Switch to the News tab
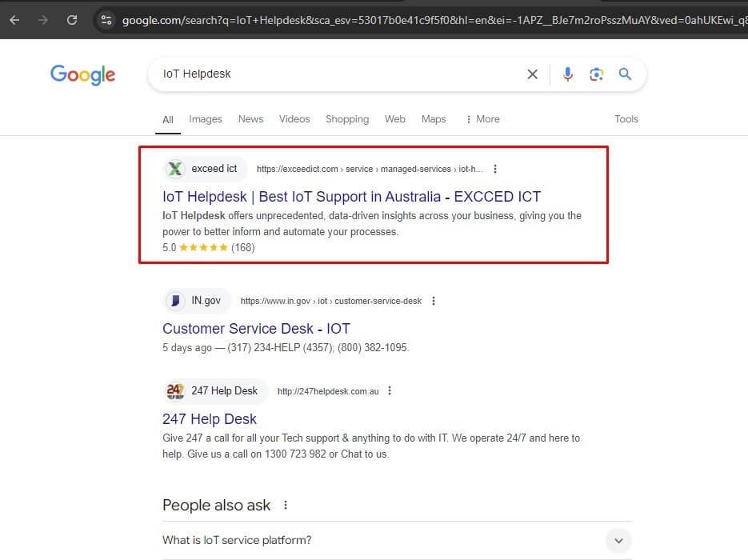 click(251, 119)
